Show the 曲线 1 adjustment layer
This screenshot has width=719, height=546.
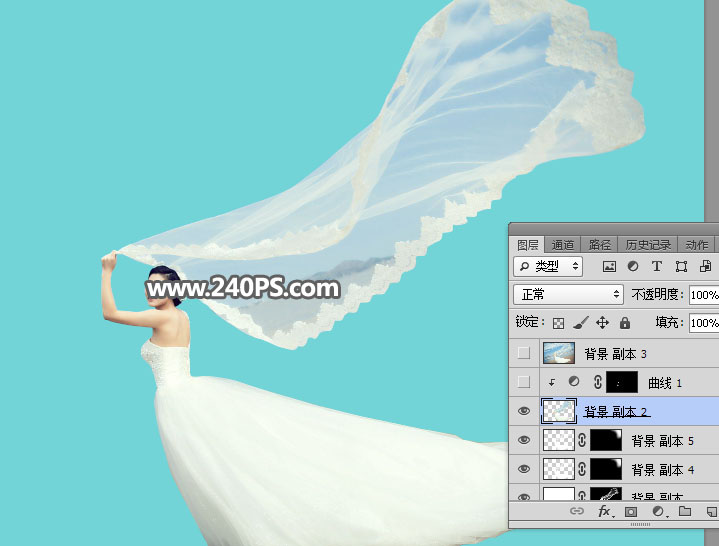click(x=524, y=382)
